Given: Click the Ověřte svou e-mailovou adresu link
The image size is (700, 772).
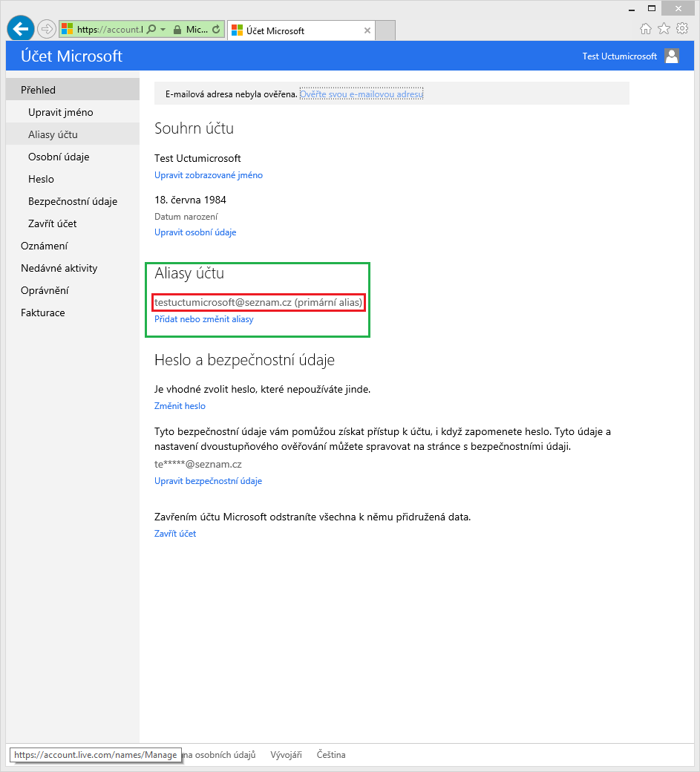Looking at the screenshot, I should 361,94.
